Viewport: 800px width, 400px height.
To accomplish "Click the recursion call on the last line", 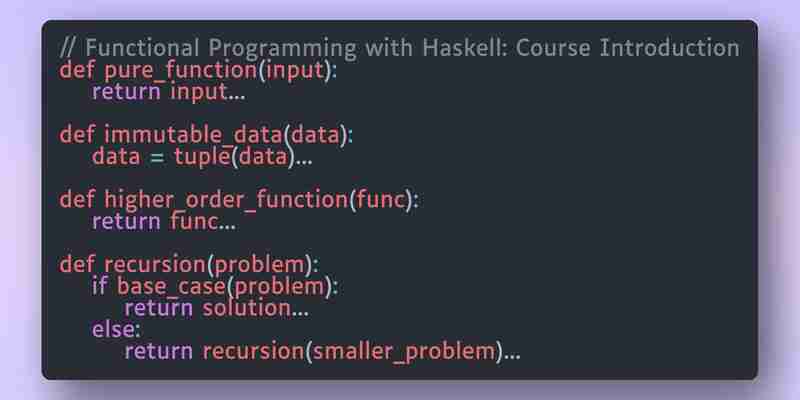I will tap(253, 351).
